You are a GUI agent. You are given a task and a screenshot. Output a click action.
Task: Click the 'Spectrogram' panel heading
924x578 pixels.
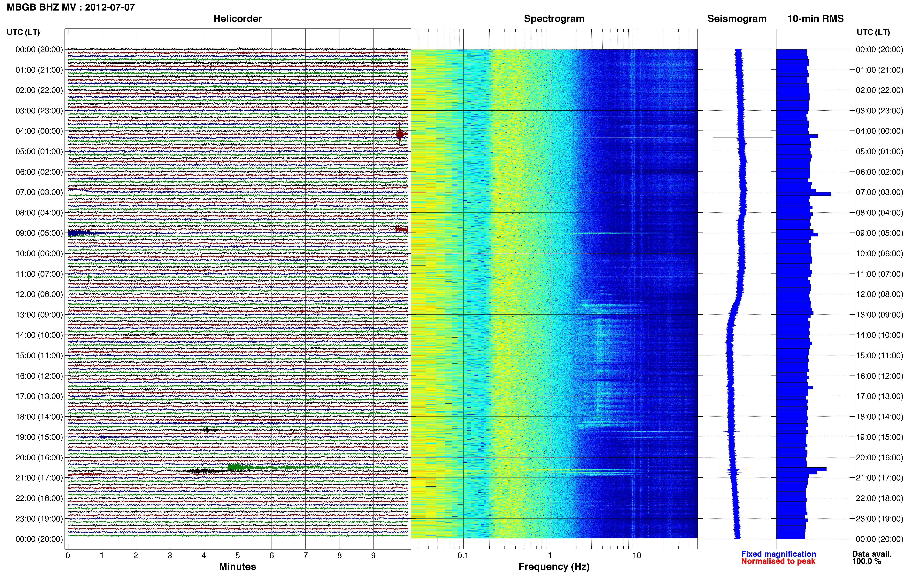pyautogui.click(x=554, y=19)
